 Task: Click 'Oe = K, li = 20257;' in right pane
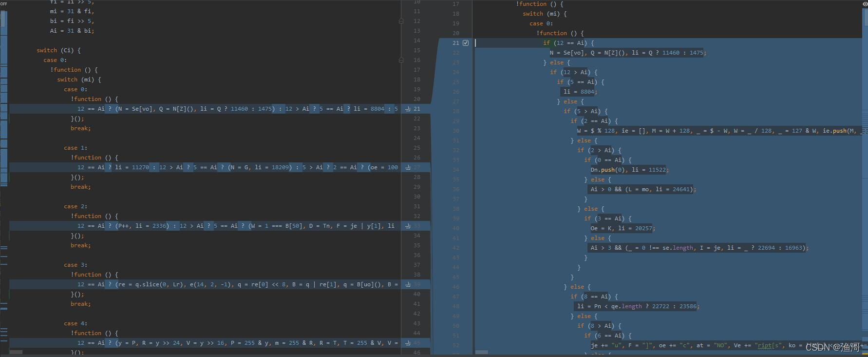623,228
